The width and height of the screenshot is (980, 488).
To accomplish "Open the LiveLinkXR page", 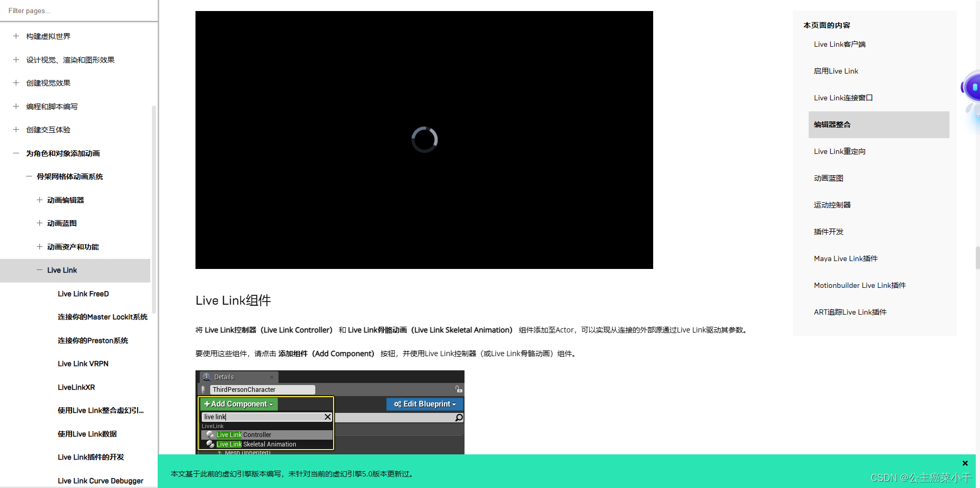I will pos(76,387).
